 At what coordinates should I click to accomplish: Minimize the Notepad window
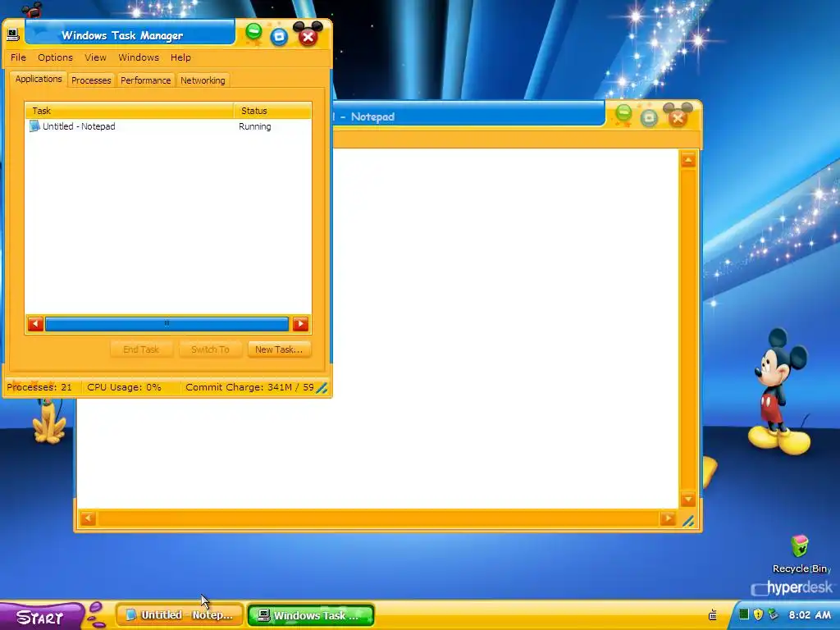click(623, 113)
